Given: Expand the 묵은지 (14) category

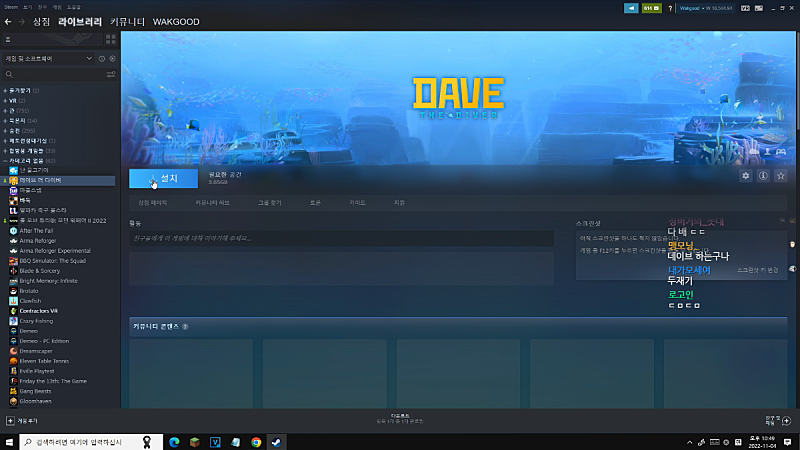Looking at the screenshot, I should point(5,121).
